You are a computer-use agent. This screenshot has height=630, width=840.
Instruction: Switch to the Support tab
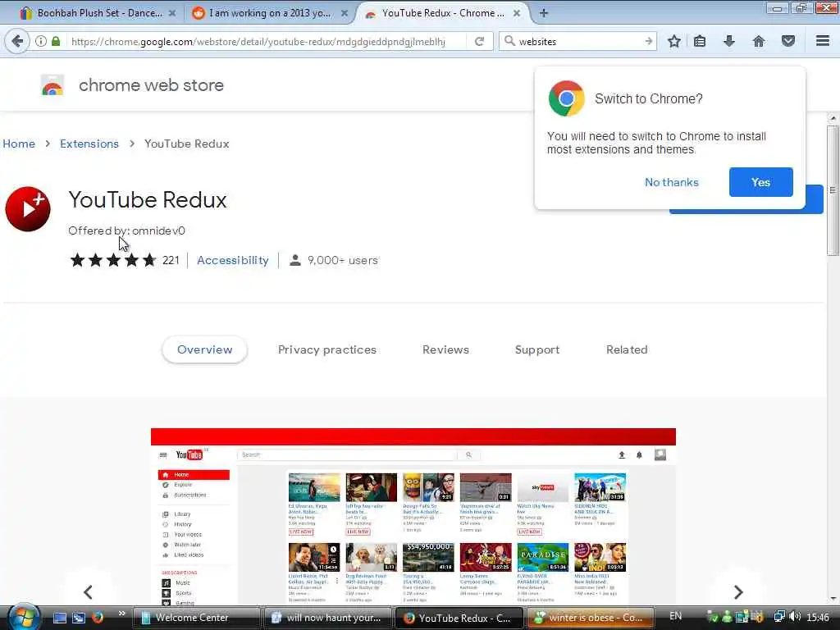[537, 349]
